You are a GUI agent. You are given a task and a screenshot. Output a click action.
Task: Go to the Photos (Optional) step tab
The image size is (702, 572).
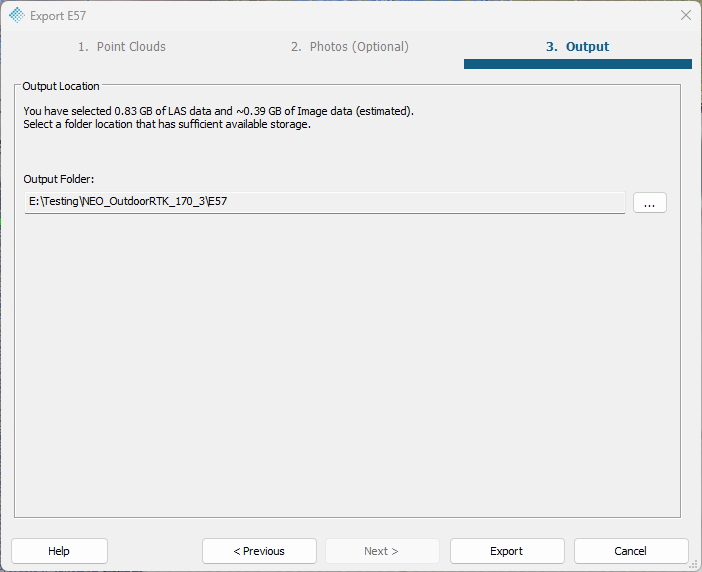click(350, 47)
